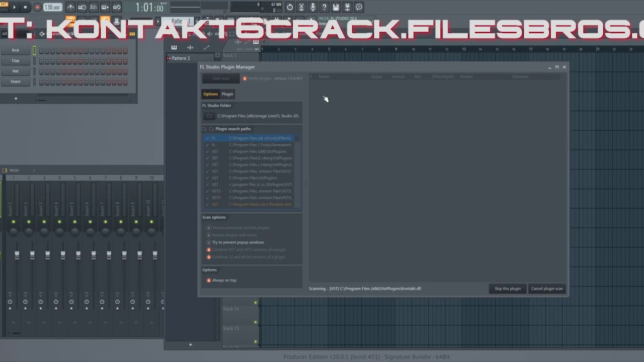Sort by the Filename column header
The image size is (644, 362).
coord(520,77)
